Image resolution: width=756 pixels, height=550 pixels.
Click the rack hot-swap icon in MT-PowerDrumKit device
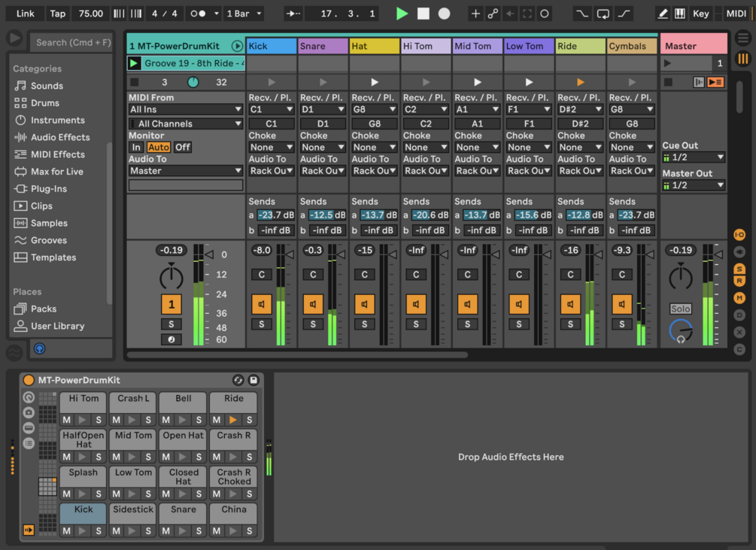click(x=238, y=380)
